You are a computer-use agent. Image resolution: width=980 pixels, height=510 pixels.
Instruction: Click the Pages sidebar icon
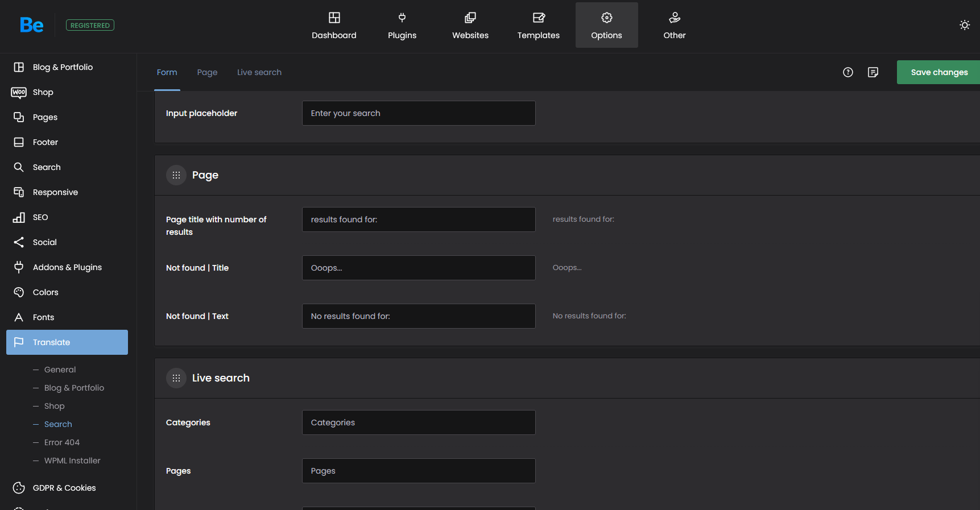coord(19,117)
